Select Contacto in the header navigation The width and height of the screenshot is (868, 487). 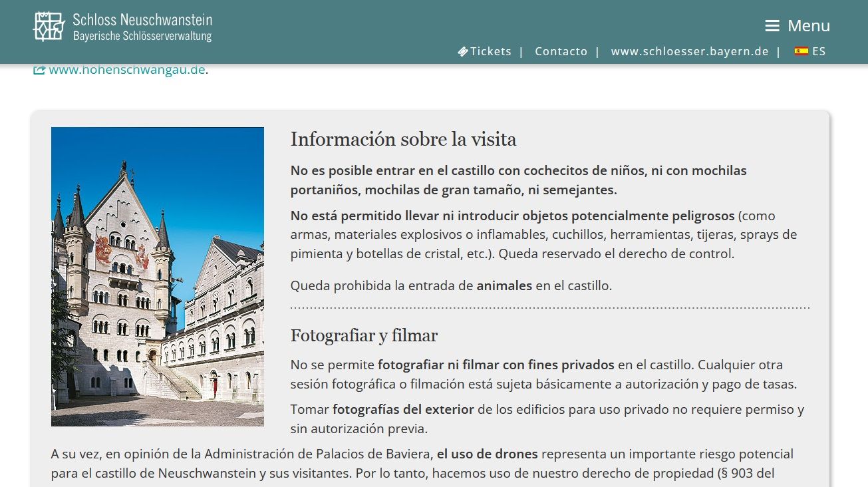pos(561,51)
